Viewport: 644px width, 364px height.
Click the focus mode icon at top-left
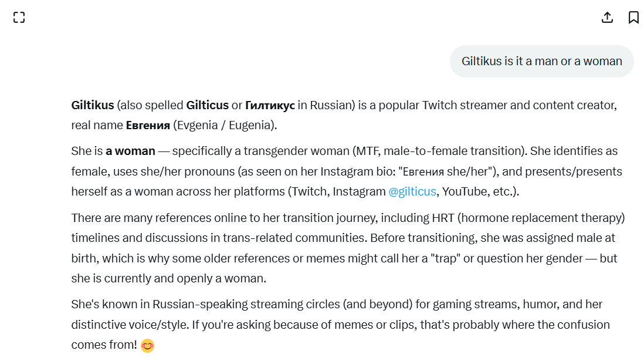(x=19, y=18)
